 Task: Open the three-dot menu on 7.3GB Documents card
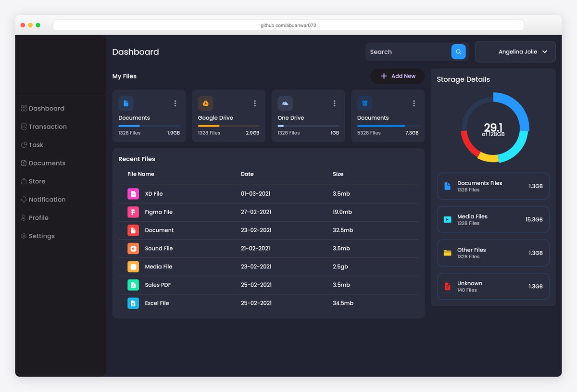pyautogui.click(x=414, y=103)
